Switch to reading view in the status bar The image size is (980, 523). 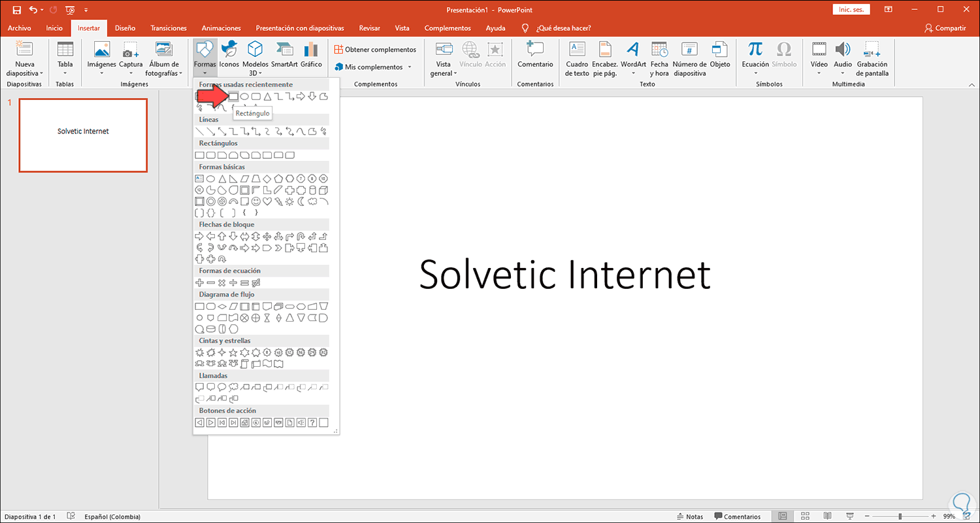[828, 516]
